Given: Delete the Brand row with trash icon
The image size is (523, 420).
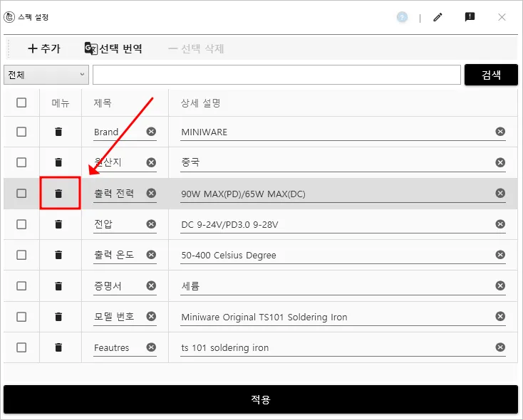Looking at the screenshot, I should pyautogui.click(x=58, y=132).
